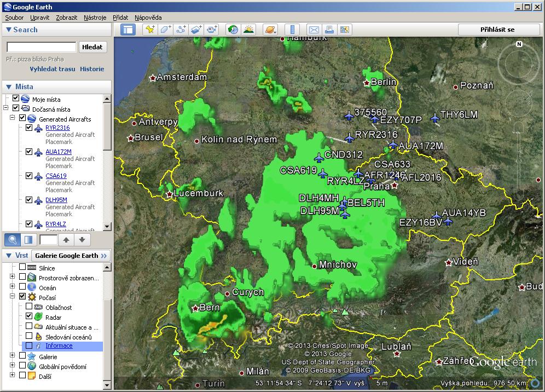Open the Upravit menu
The image size is (545, 392).
39,18
